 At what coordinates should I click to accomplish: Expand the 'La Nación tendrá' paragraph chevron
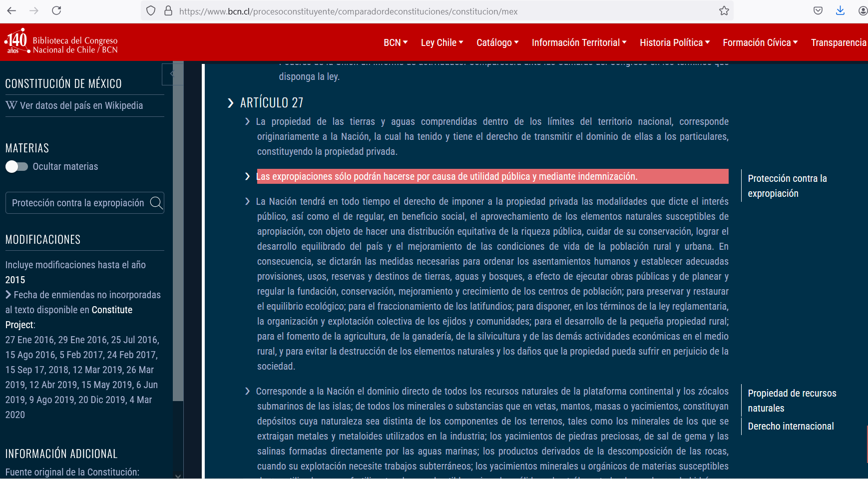tap(247, 201)
